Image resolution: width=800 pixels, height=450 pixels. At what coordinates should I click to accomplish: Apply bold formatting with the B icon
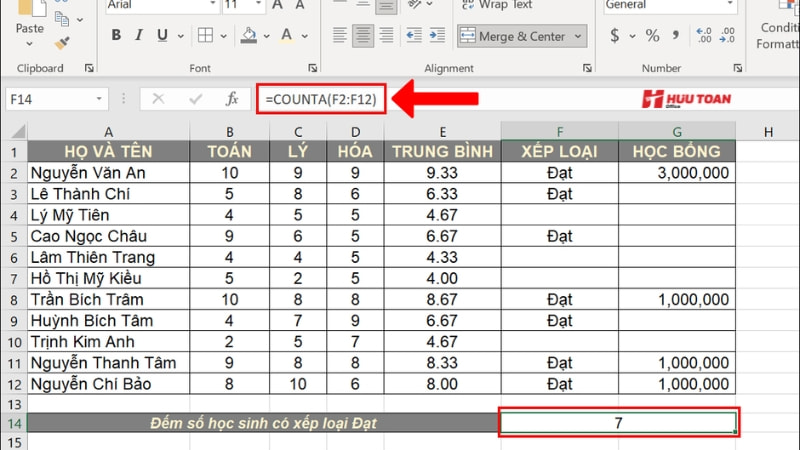[116, 36]
